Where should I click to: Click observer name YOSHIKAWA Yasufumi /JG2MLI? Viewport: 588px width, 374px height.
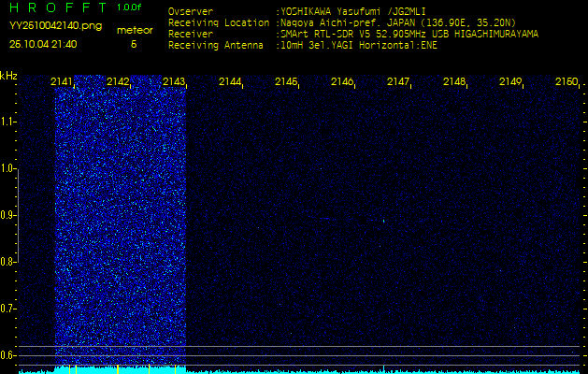tap(353, 11)
